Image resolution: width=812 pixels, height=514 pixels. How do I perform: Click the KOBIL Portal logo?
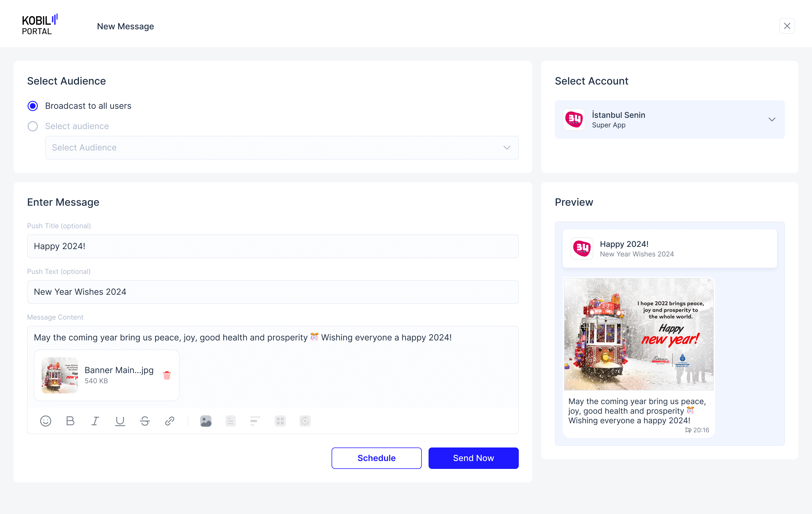pyautogui.click(x=39, y=25)
